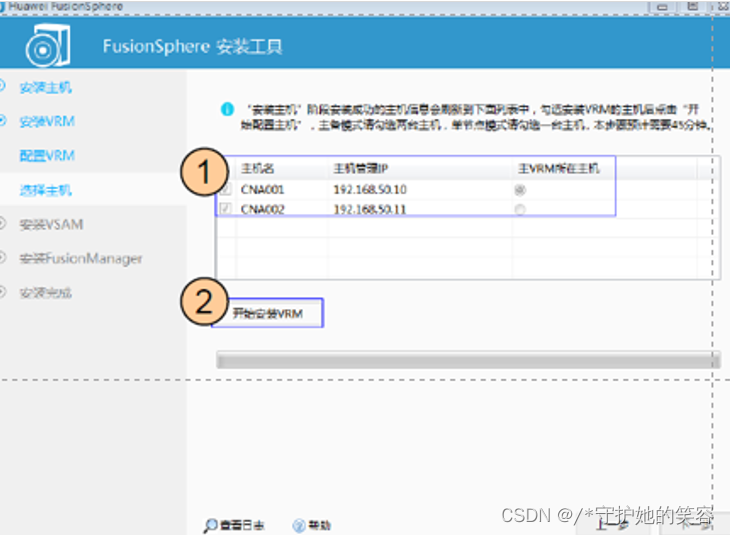
Task: Expand the 安装FusionManager step arrow
Action: (2, 257)
